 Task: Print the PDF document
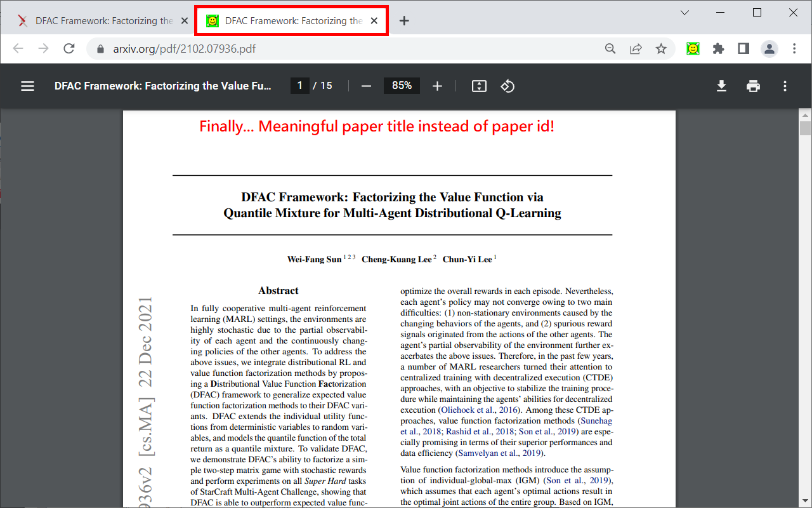click(753, 86)
